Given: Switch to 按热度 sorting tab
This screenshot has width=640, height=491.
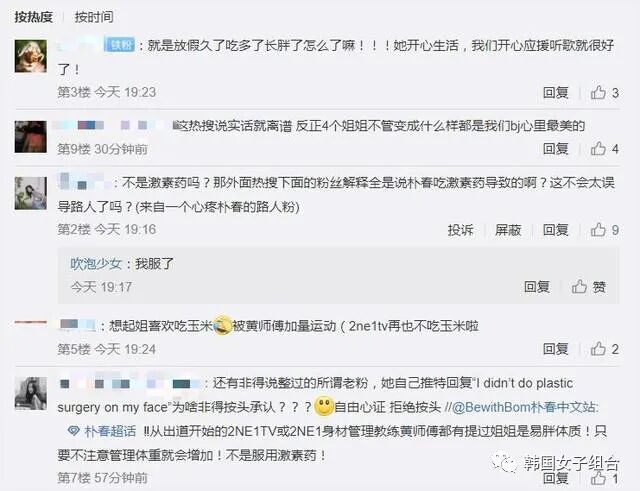Looking at the screenshot, I should click(34, 17).
